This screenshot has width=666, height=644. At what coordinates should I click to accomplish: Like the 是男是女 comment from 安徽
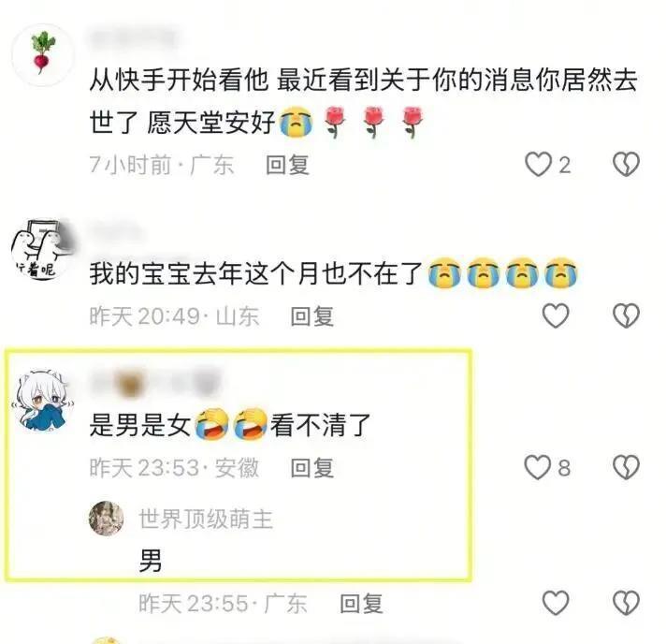coord(537,468)
